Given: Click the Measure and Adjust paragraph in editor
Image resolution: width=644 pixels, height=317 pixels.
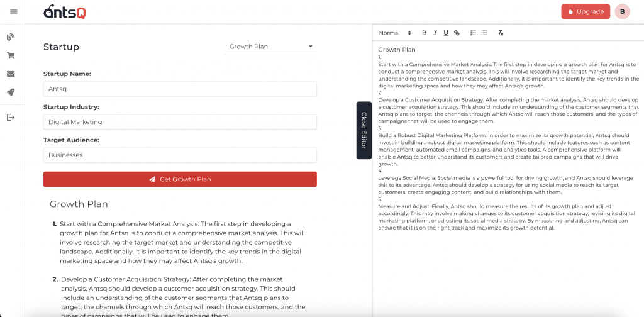Looking at the screenshot, I should 506,217.
